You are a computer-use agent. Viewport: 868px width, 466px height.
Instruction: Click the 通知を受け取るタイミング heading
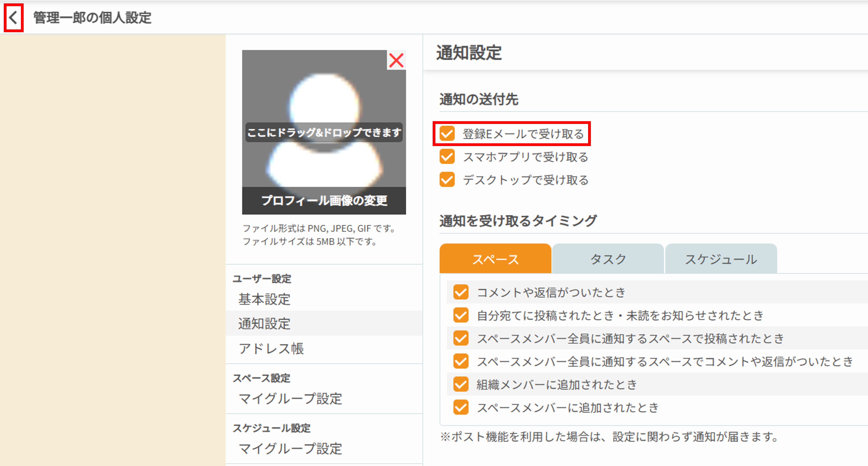518,221
